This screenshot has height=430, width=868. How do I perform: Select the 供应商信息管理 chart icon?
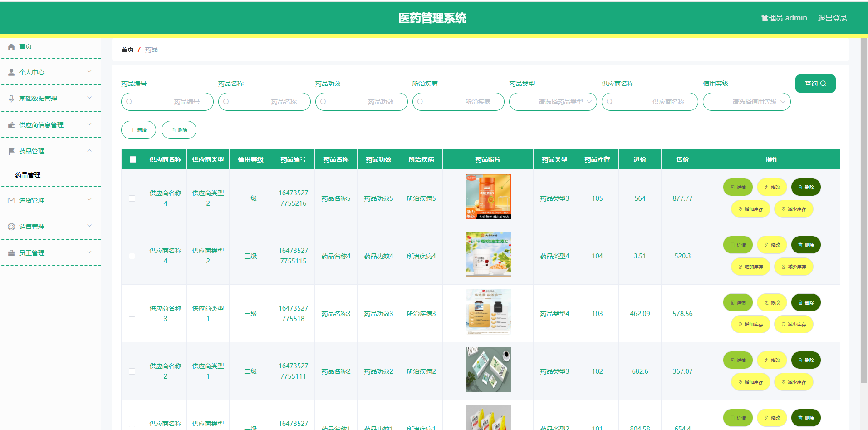[x=11, y=124]
